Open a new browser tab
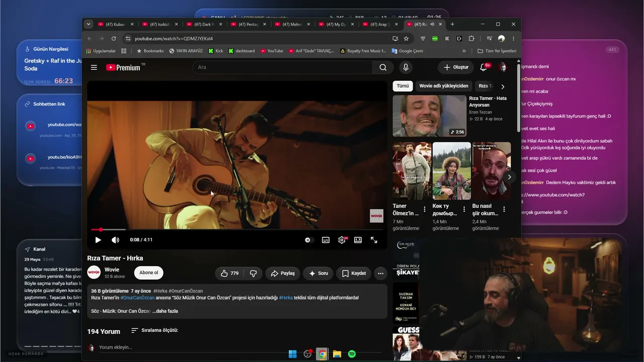 (x=452, y=24)
